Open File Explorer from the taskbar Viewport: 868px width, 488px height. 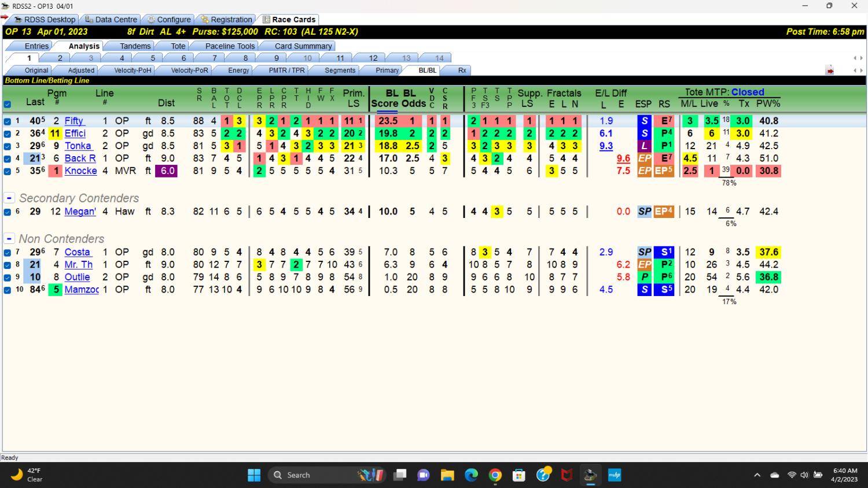447,475
